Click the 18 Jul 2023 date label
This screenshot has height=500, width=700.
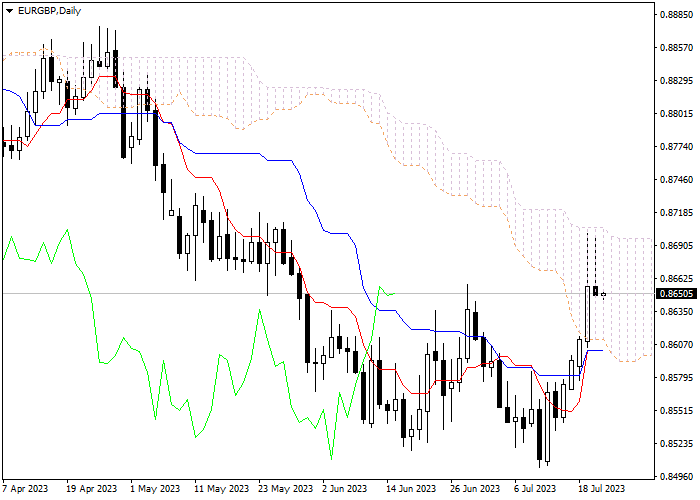coord(602,489)
